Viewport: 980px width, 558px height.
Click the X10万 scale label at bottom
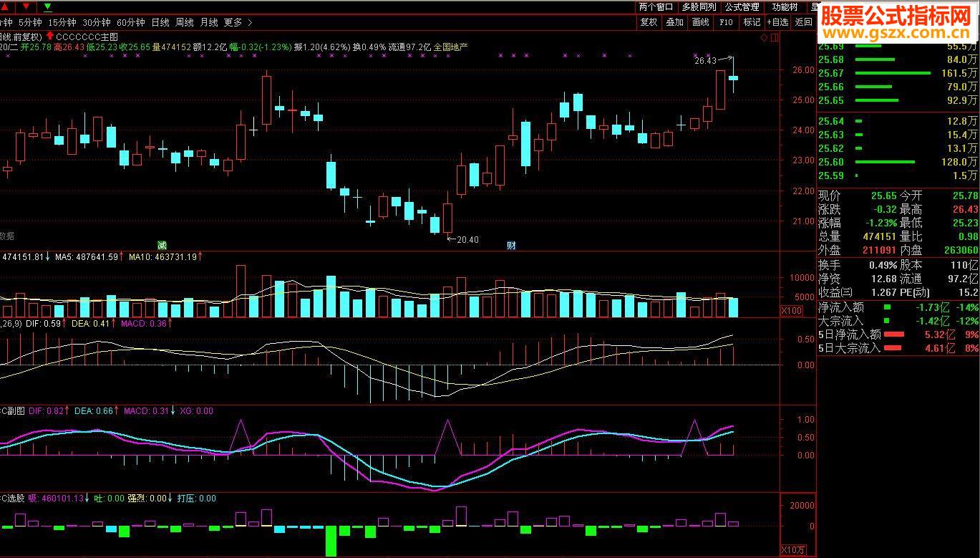pos(792,550)
